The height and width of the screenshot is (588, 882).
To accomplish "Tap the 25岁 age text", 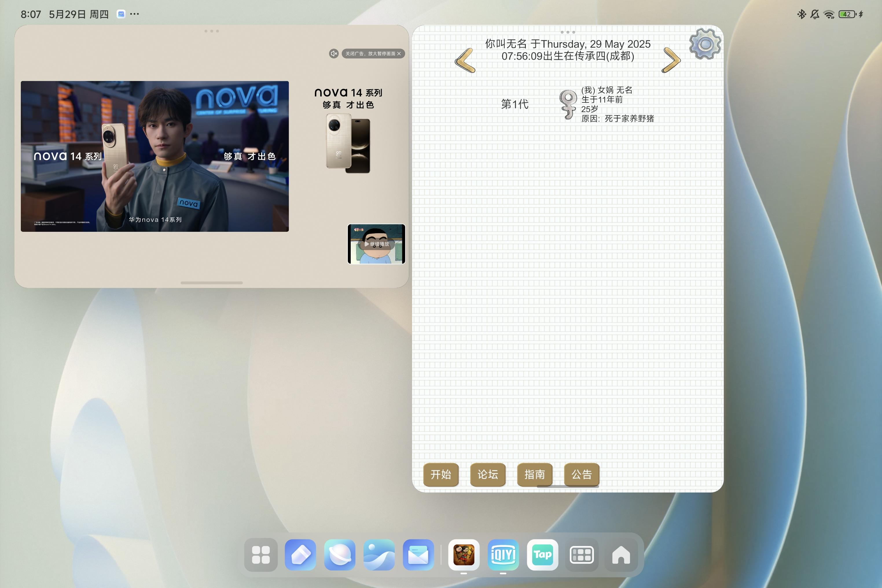I will point(589,109).
